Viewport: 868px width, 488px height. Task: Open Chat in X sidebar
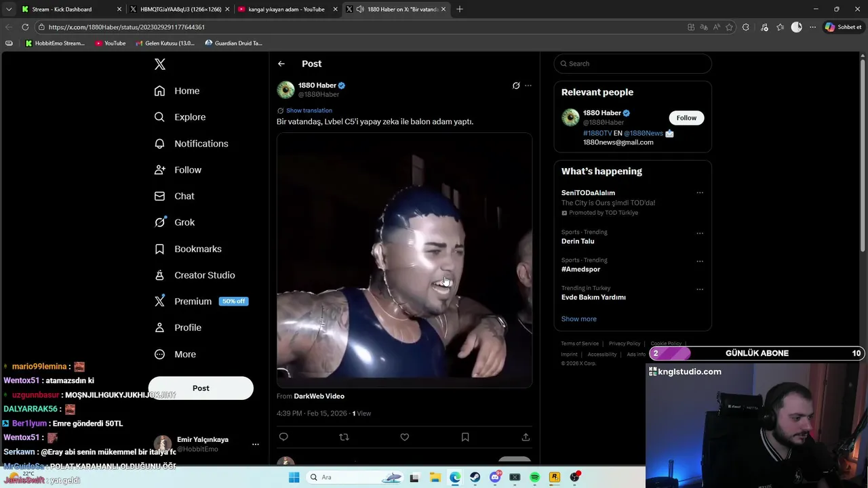click(174, 196)
